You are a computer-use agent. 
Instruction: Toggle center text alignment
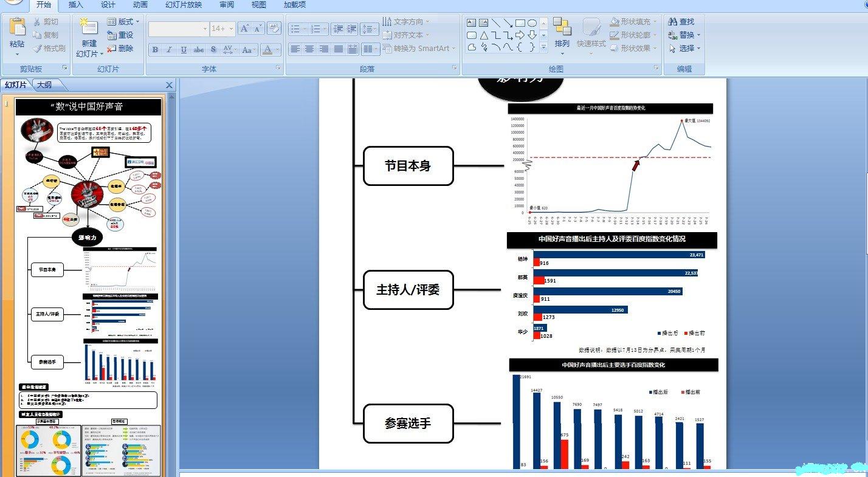309,49
